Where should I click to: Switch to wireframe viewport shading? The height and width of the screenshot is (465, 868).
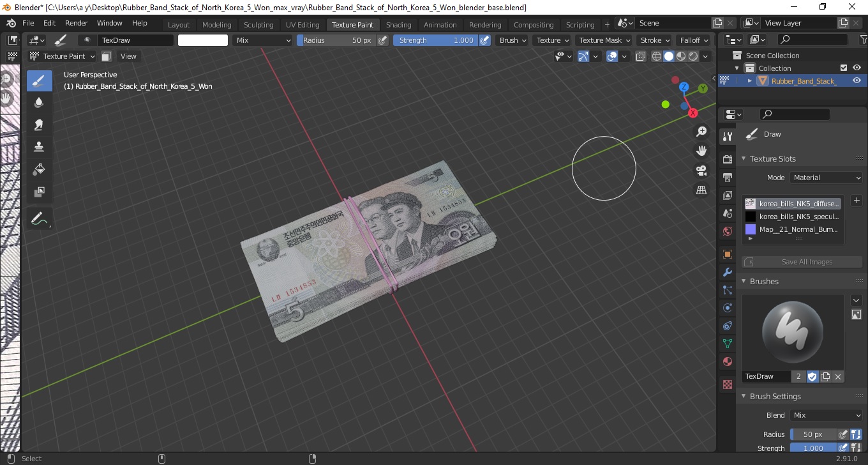pos(657,56)
